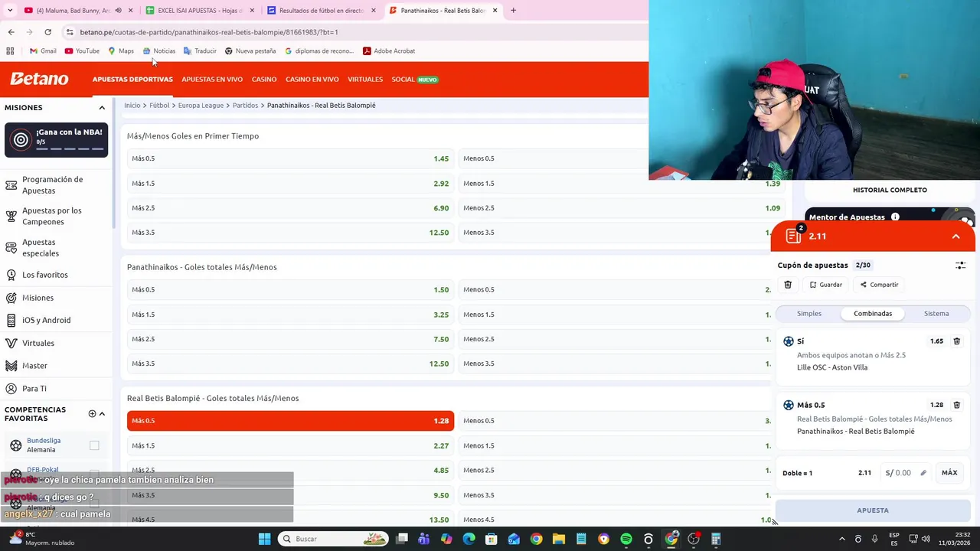Go back in Chrome

pyautogui.click(x=11, y=32)
